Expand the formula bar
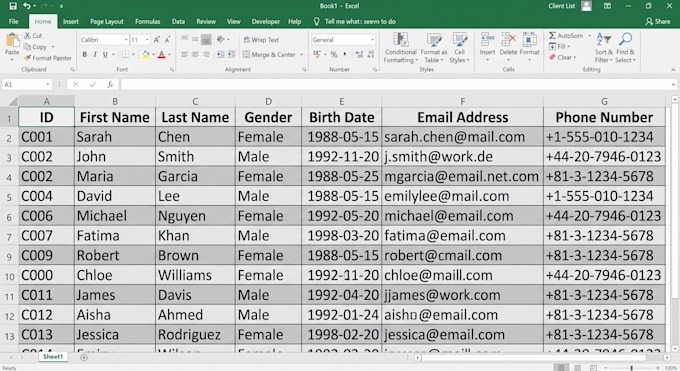Viewport: 680px width, 371px height. tap(673, 85)
